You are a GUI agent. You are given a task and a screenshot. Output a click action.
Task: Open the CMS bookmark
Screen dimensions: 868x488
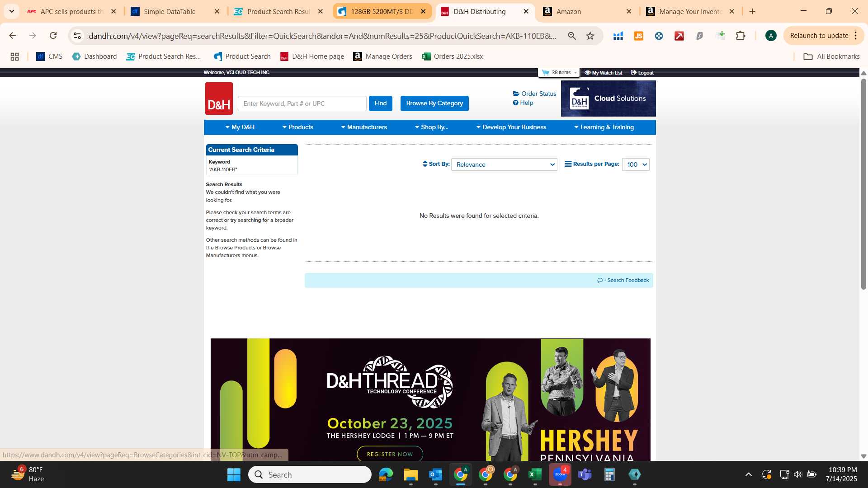[x=49, y=56]
